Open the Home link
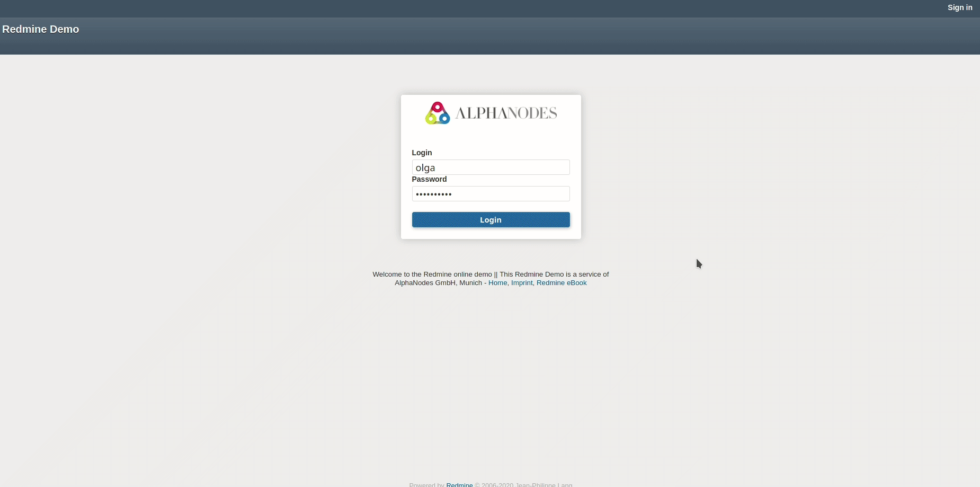This screenshot has width=980, height=487. tap(497, 282)
